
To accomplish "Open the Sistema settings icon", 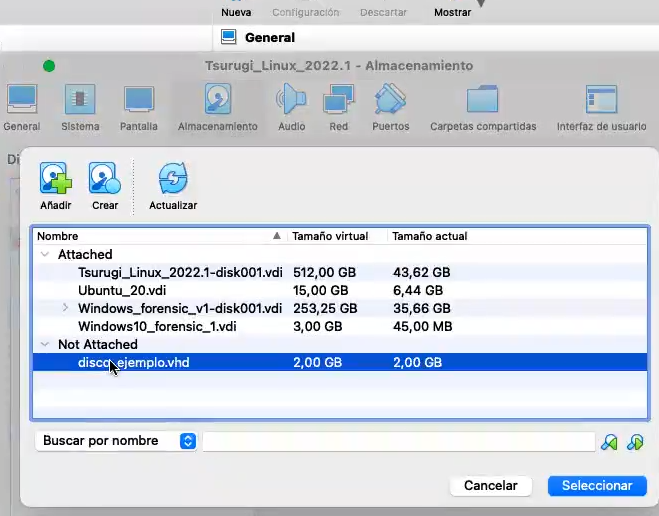I will tap(80, 99).
